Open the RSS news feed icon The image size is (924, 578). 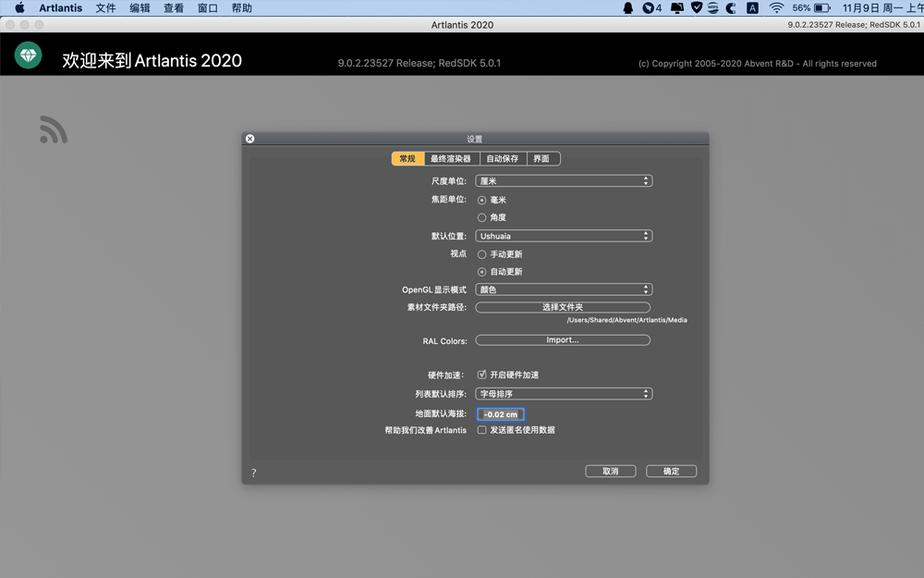point(53,129)
